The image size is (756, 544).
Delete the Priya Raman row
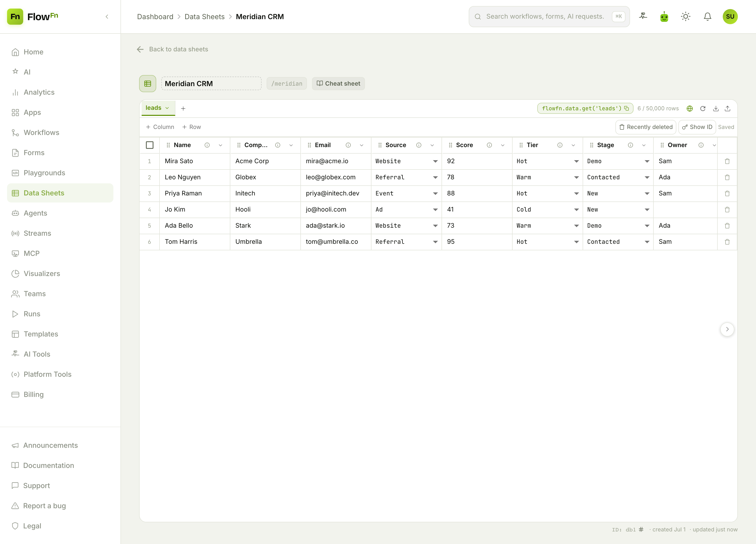click(727, 193)
